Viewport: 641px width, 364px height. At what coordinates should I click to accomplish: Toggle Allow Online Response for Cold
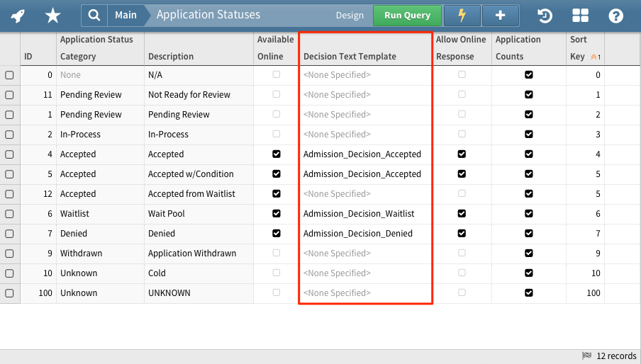pyautogui.click(x=462, y=273)
